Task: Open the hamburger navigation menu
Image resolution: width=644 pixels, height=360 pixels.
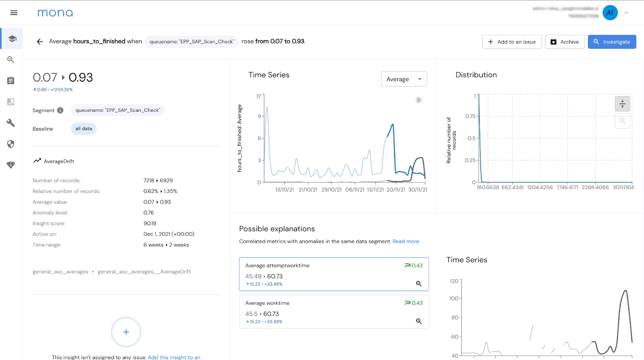Action: [x=14, y=13]
